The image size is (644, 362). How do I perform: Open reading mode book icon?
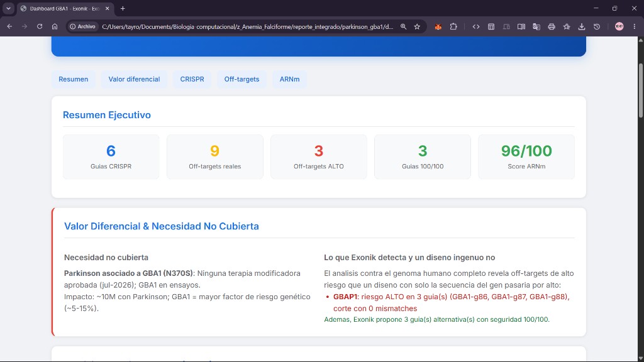click(x=521, y=26)
